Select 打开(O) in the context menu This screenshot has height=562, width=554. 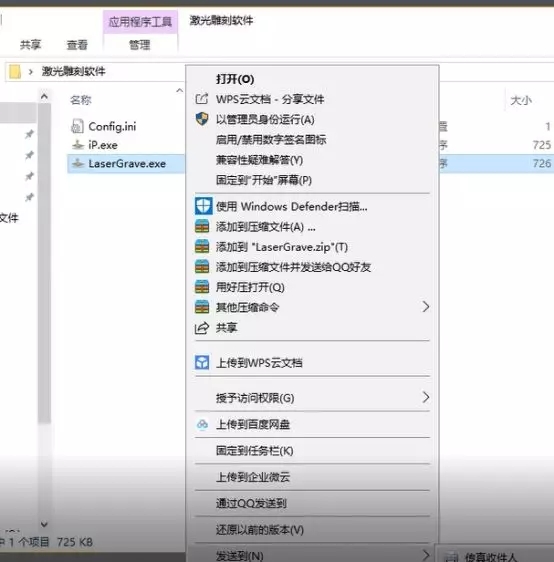pos(235,79)
